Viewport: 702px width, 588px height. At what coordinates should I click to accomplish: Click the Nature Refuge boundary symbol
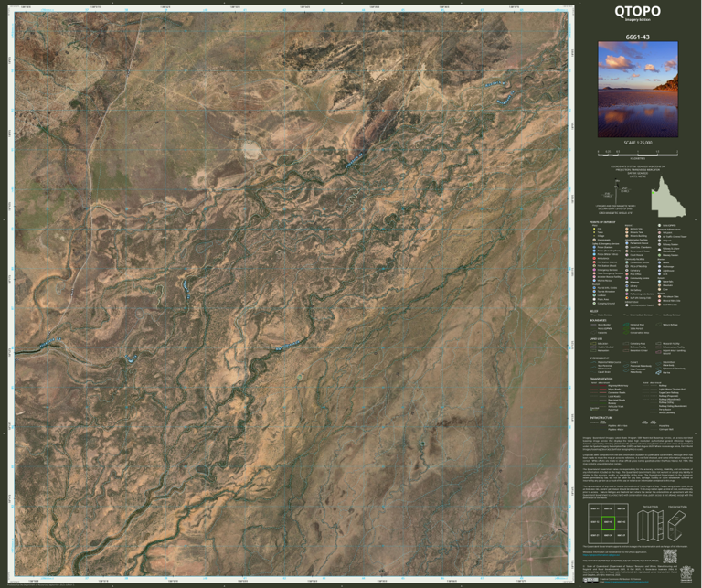658,325
